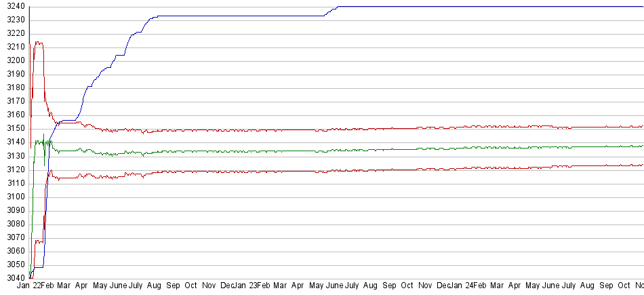
Task: Click the 3240 label on the y-axis
Action: 13,6
